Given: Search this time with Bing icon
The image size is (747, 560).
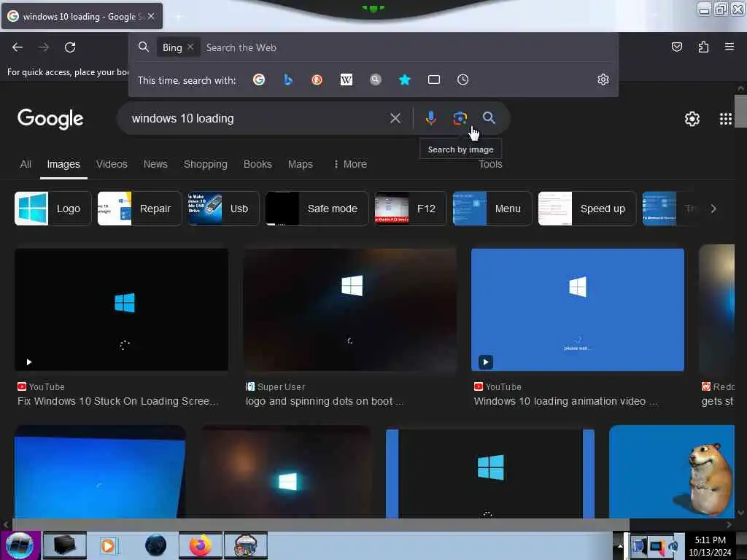Looking at the screenshot, I should [287, 79].
